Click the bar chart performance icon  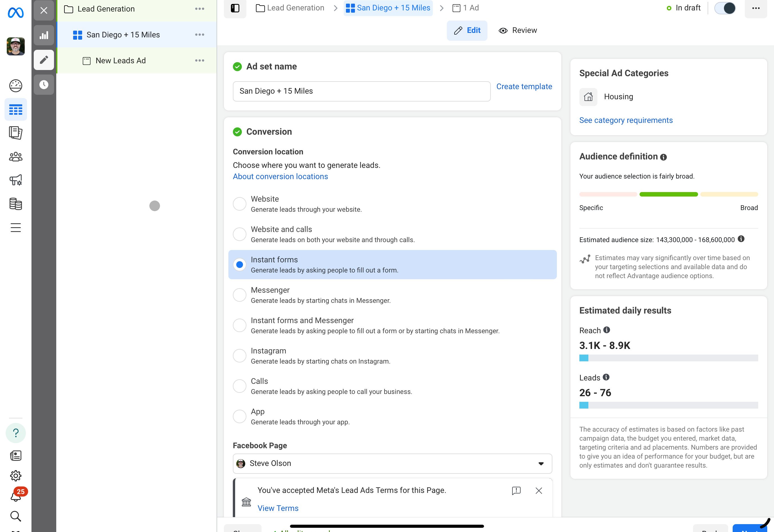[44, 35]
